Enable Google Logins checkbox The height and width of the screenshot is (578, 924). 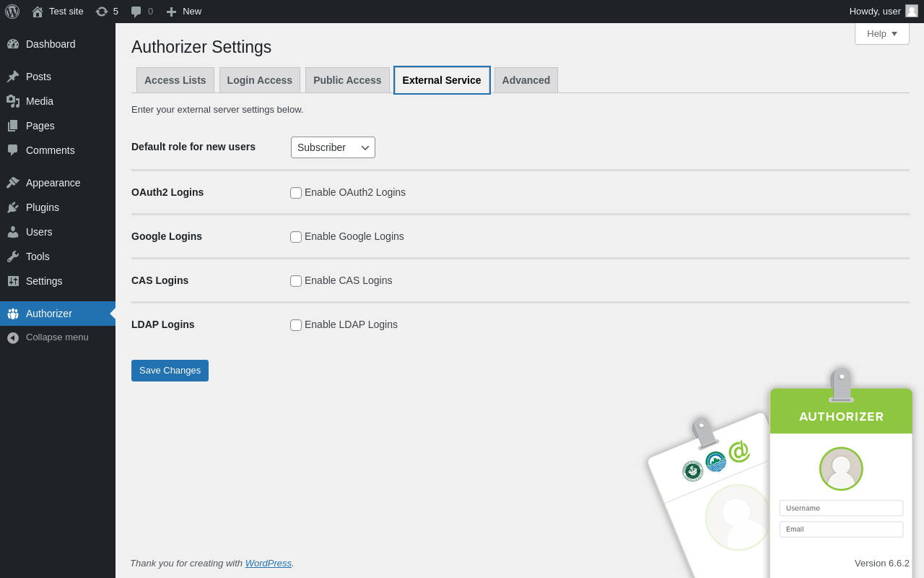tap(296, 237)
